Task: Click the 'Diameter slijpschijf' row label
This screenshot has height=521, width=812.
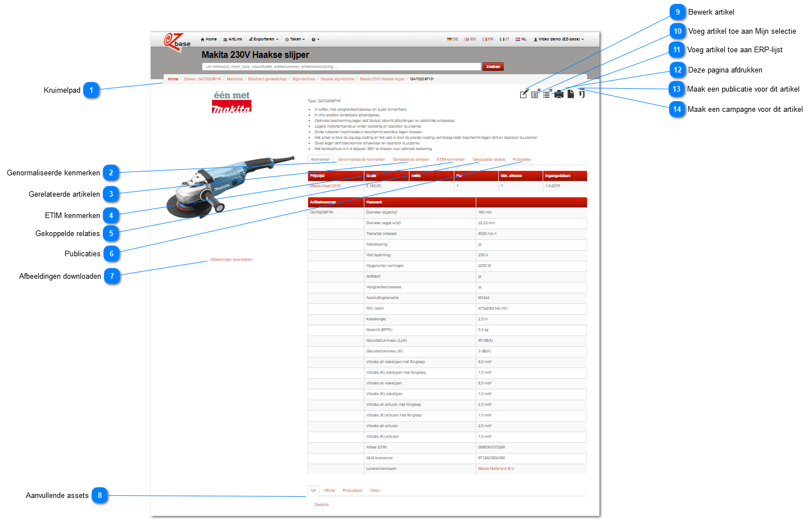Action: pos(381,212)
